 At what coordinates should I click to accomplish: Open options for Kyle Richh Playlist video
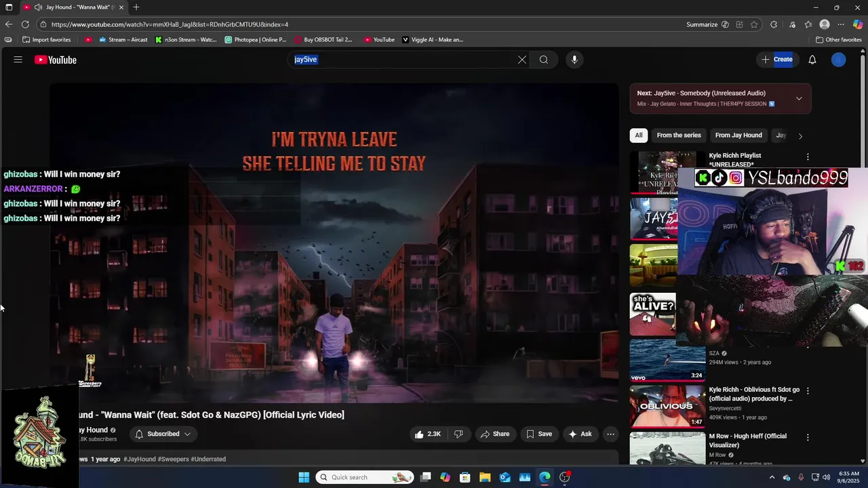(x=807, y=157)
